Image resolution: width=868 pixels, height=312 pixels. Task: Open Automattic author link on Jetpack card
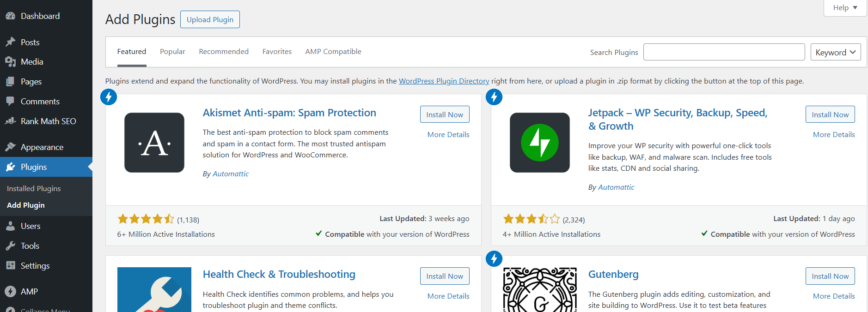coord(616,187)
